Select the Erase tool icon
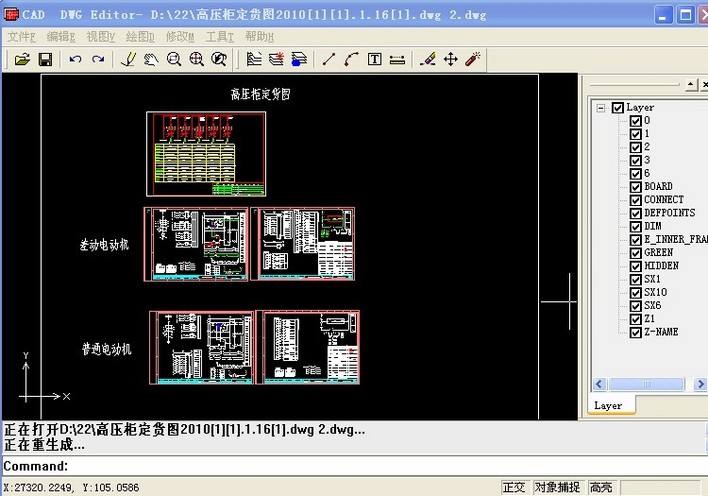Screen dimensions: 708x496 tap(428, 59)
